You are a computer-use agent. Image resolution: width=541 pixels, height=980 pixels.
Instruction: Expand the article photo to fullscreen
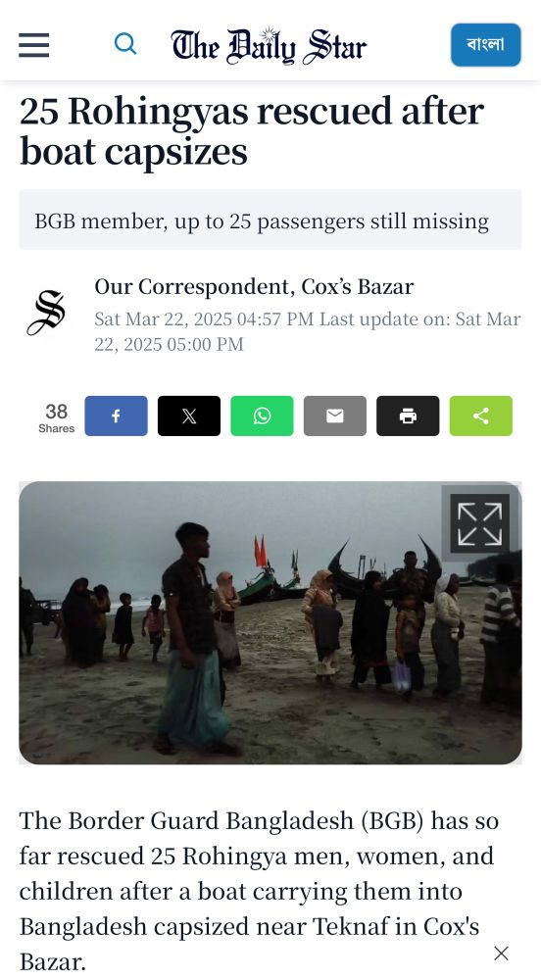pos(480,523)
